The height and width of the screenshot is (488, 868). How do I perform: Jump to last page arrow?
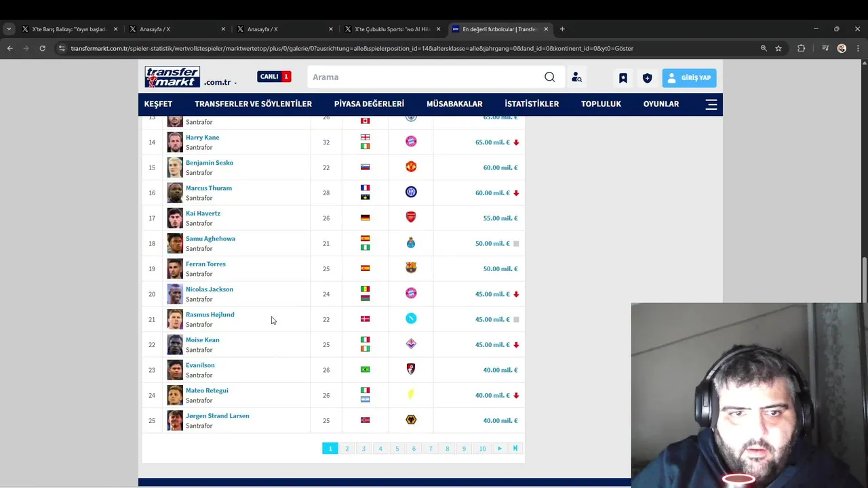pyautogui.click(x=515, y=449)
